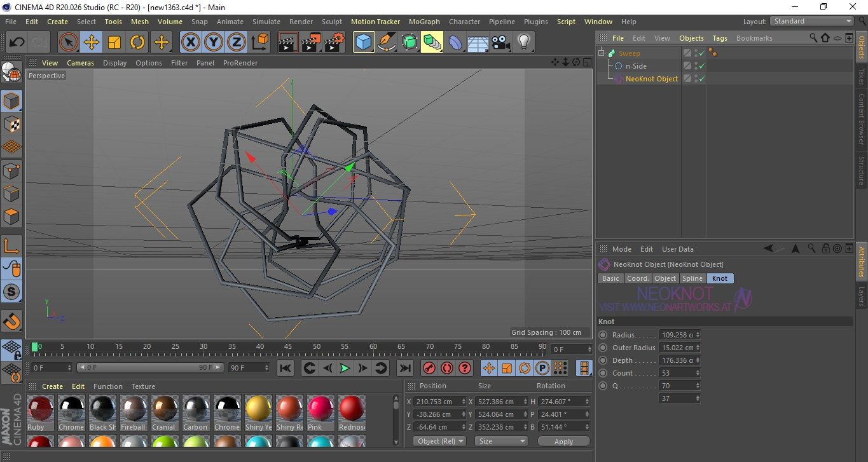Screen dimensions: 868x462
Task: Add a Light object
Action: 523,43
